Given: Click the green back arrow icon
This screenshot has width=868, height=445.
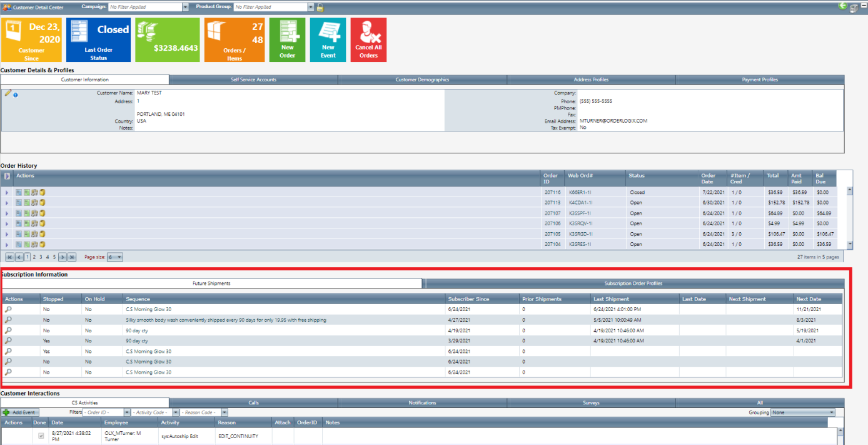Looking at the screenshot, I should [x=843, y=6].
